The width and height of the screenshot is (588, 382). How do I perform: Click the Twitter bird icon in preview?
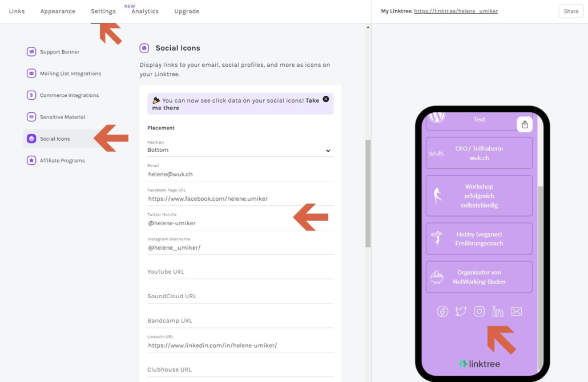[x=461, y=311]
